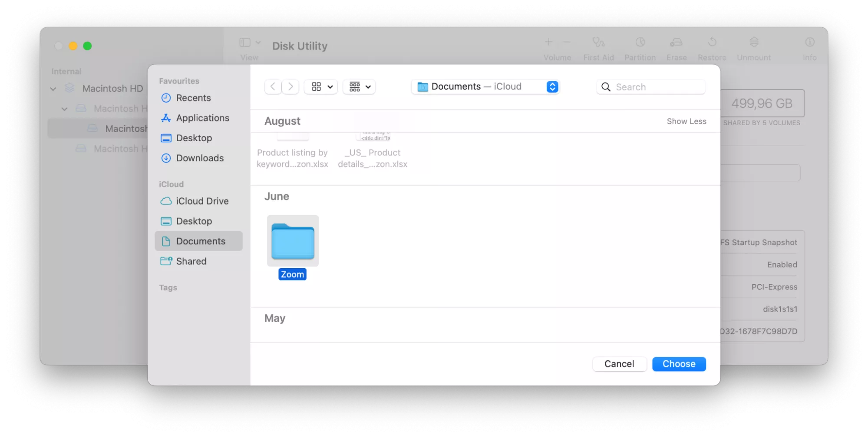
Task: Select the Erase disk icon
Action: (x=676, y=48)
